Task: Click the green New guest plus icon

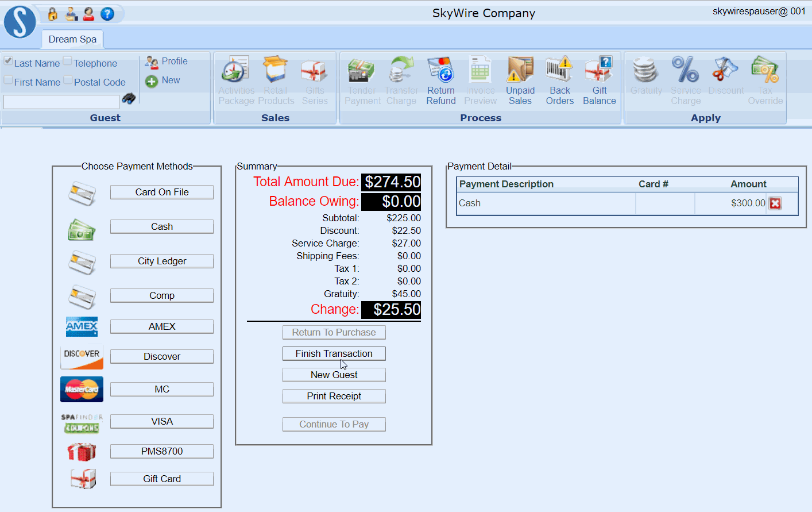Action: (152, 81)
